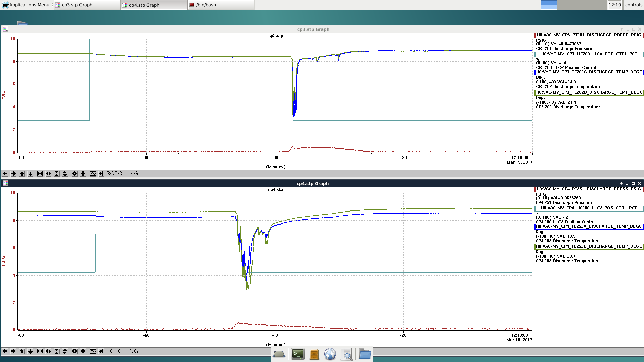Pan cp4 graph right with arrow button

tap(13, 351)
